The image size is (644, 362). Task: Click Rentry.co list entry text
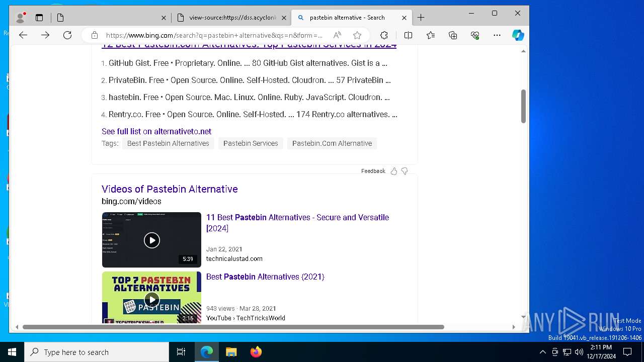coord(253,115)
